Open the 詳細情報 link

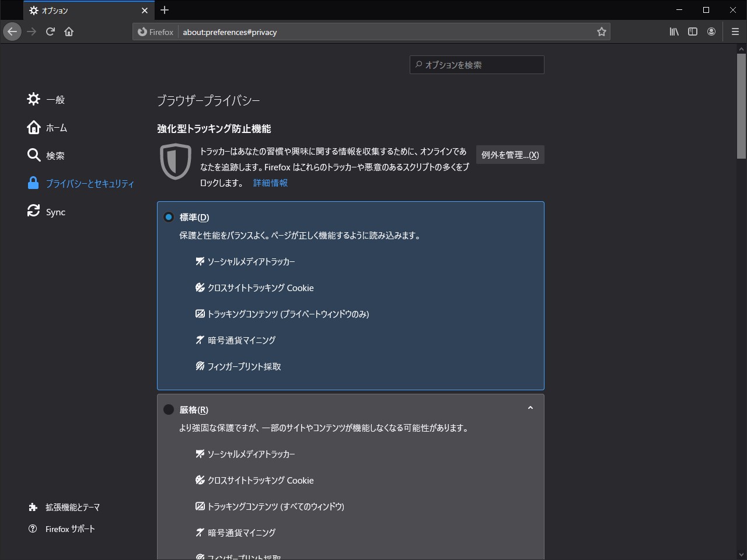(270, 183)
